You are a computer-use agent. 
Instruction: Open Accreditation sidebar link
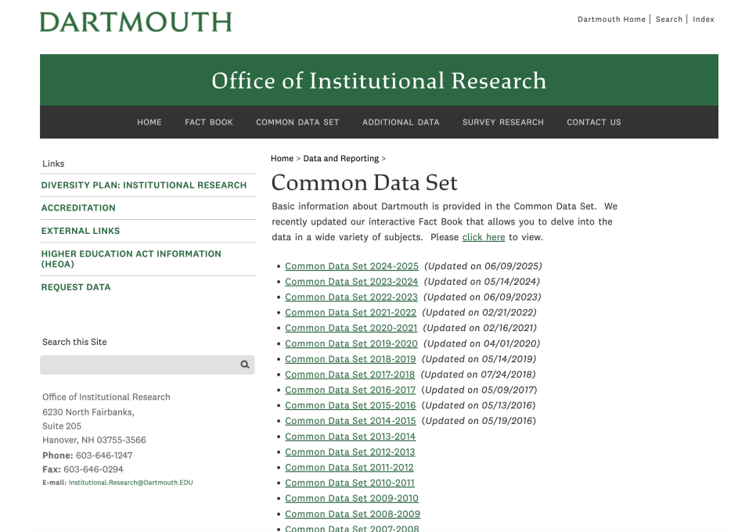[x=78, y=208]
